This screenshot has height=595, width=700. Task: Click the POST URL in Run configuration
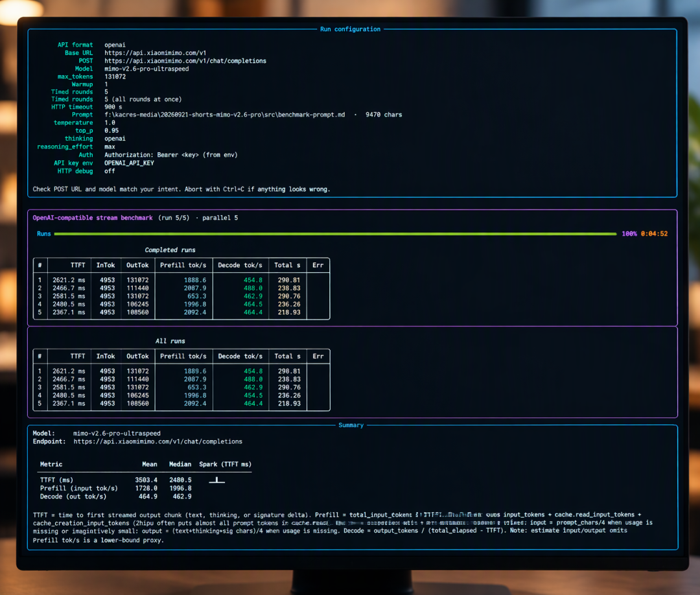pyautogui.click(x=185, y=61)
